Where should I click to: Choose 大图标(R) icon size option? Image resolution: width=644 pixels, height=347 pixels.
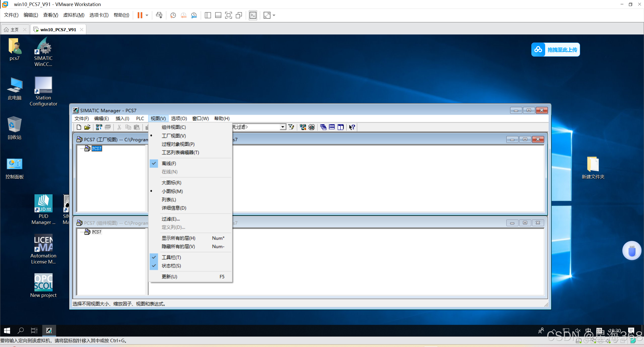click(171, 183)
